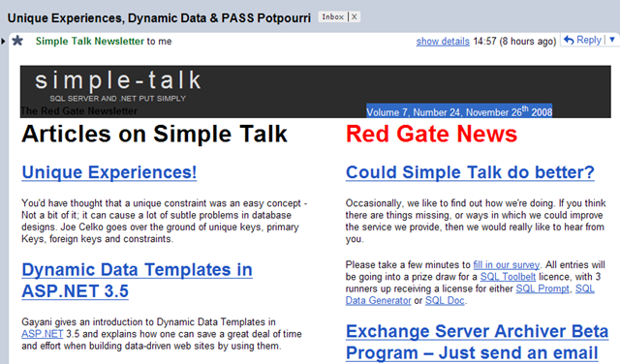Open the Reply options dropdown arrow
Viewport: 620px width, 364px height.
point(612,40)
